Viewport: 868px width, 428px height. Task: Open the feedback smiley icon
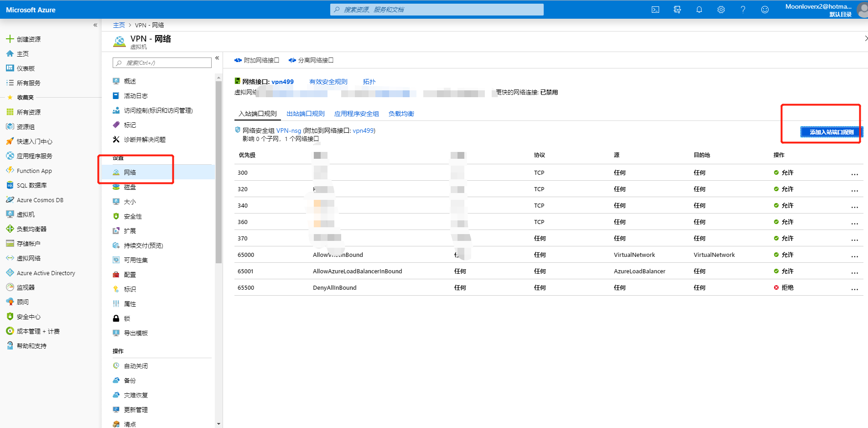[x=765, y=10]
